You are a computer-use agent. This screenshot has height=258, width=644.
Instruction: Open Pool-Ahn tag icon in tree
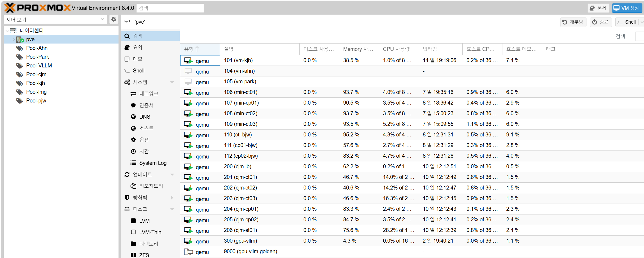[x=20, y=48]
